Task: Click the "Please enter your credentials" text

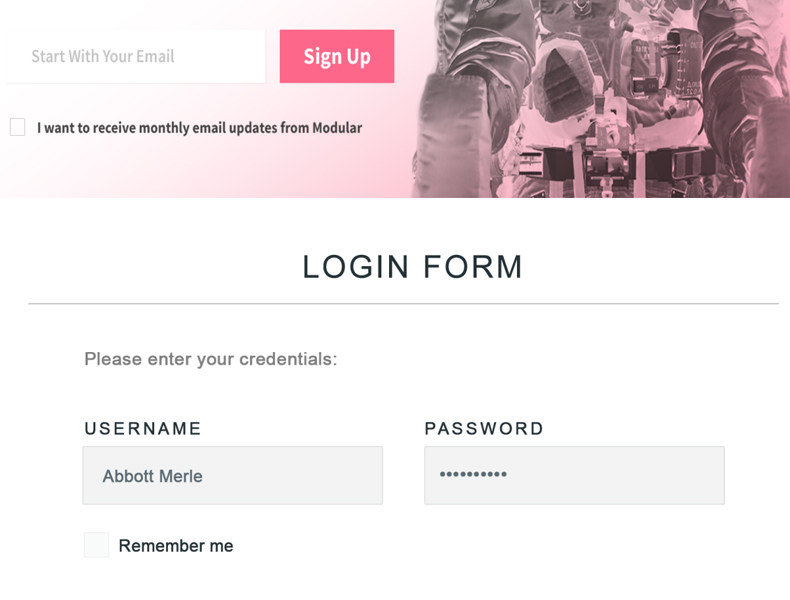Action: 210,359
